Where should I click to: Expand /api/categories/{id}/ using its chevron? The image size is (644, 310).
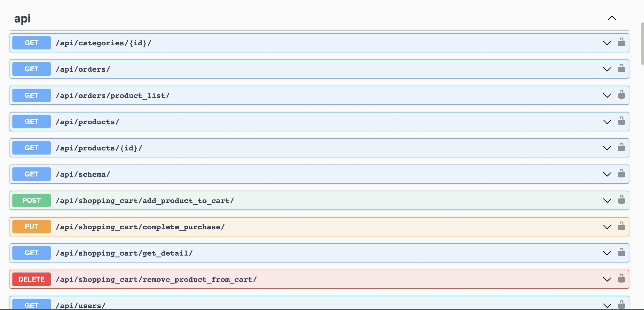607,43
